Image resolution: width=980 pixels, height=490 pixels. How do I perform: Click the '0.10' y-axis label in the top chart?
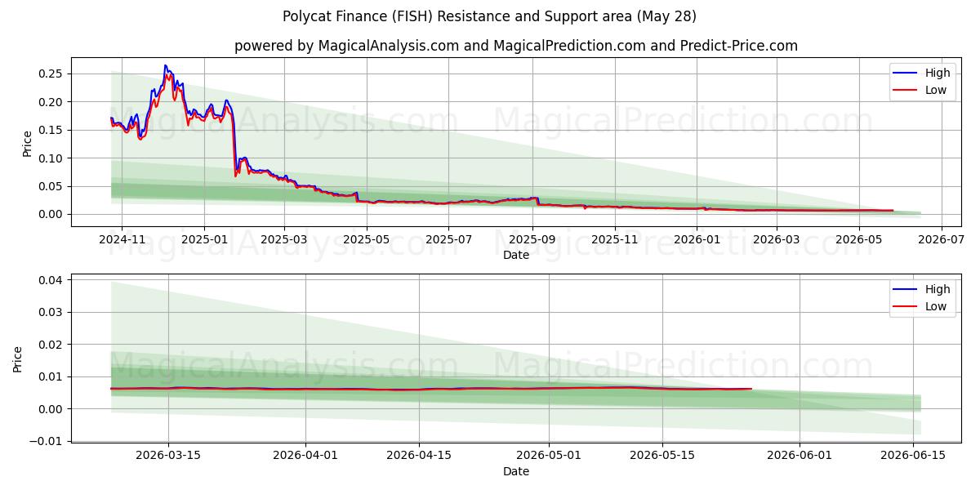pyautogui.click(x=52, y=158)
